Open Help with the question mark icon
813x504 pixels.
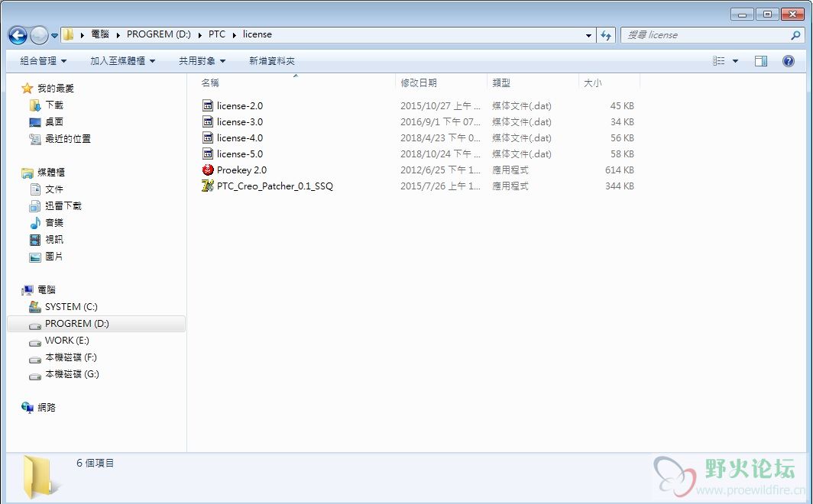[788, 61]
